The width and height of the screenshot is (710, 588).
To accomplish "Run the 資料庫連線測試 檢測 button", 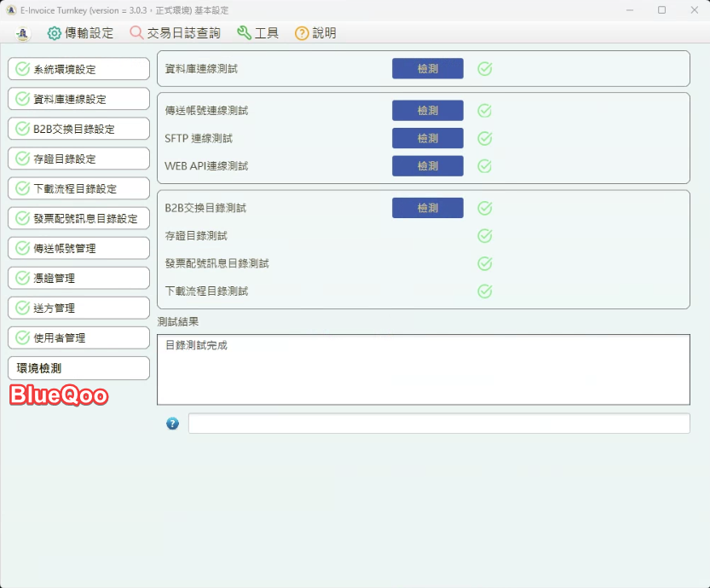I will pos(427,69).
